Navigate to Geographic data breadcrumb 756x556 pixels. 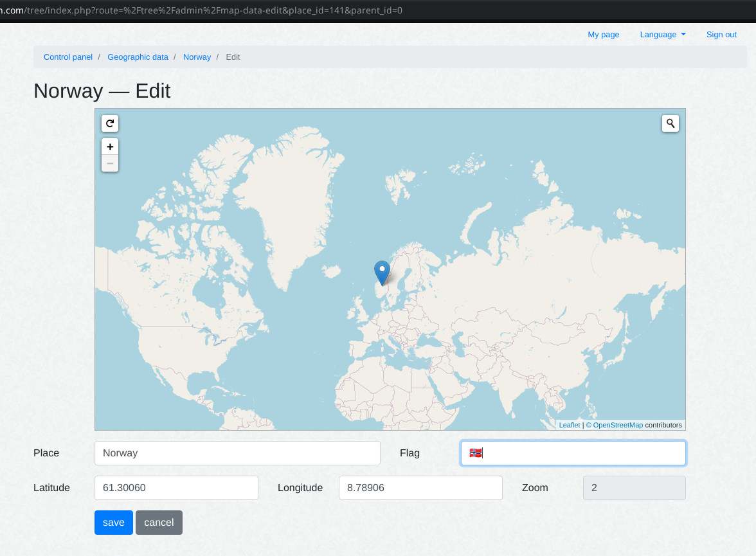(x=138, y=57)
